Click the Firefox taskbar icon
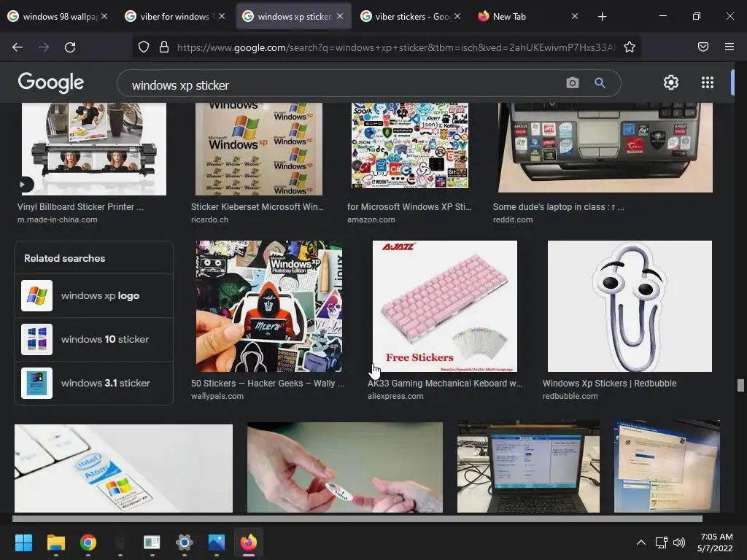The width and height of the screenshot is (747, 560). click(x=248, y=542)
